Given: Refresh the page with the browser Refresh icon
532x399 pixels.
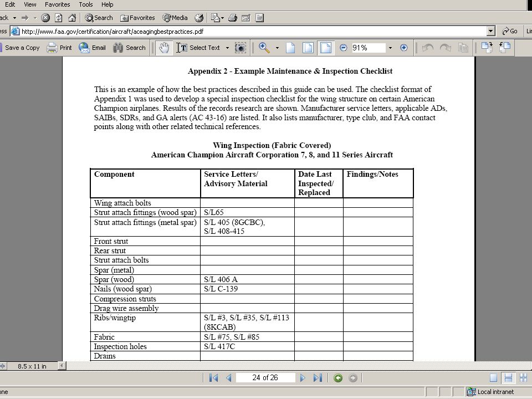Looking at the screenshot, I should (x=59, y=18).
